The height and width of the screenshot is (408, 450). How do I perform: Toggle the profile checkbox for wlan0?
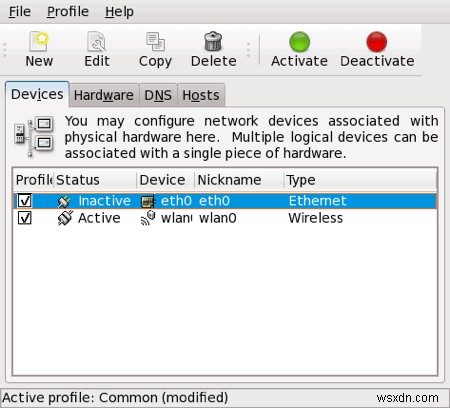pos(25,218)
